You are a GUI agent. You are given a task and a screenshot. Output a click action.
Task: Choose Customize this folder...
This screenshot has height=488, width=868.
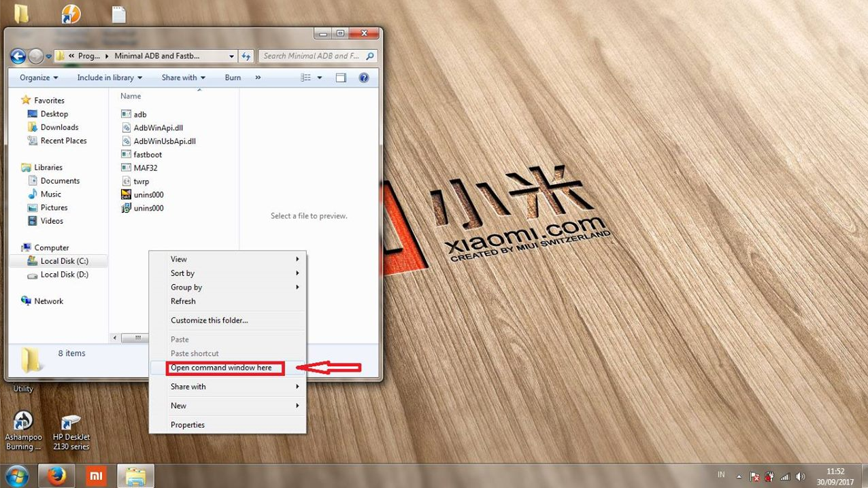tap(227, 320)
